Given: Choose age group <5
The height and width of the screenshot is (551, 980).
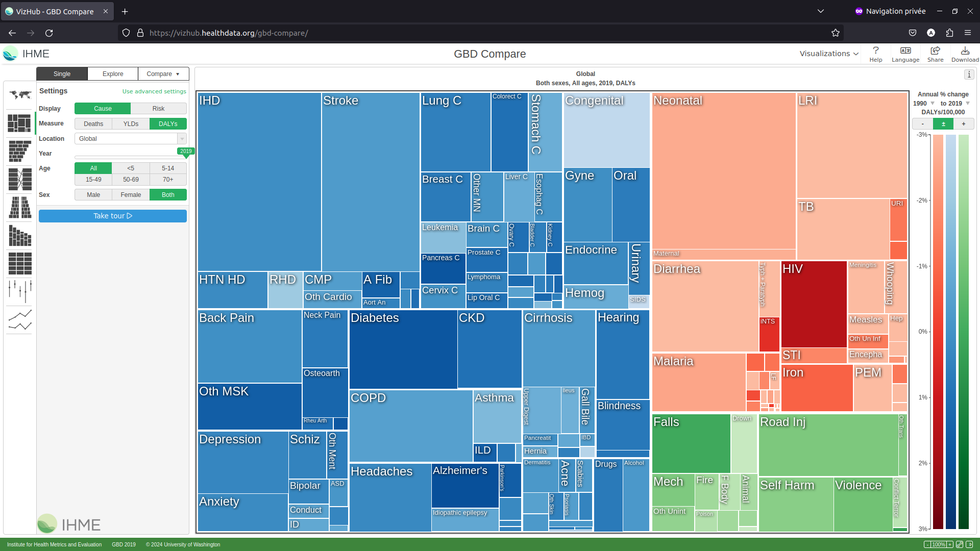Looking at the screenshot, I should (x=131, y=168).
